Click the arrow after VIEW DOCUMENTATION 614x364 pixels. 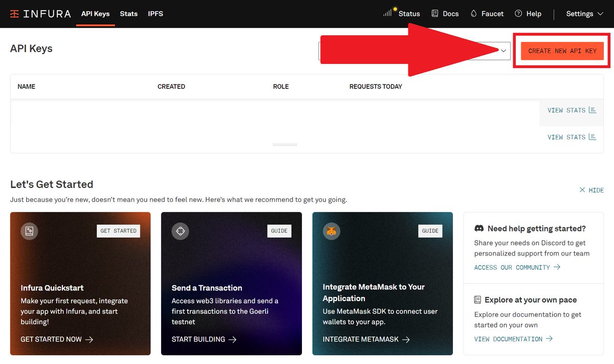click(549, 338)
